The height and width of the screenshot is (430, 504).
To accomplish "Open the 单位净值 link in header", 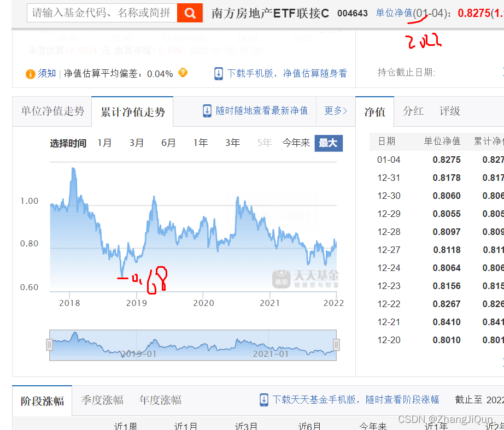I will 394,13.
